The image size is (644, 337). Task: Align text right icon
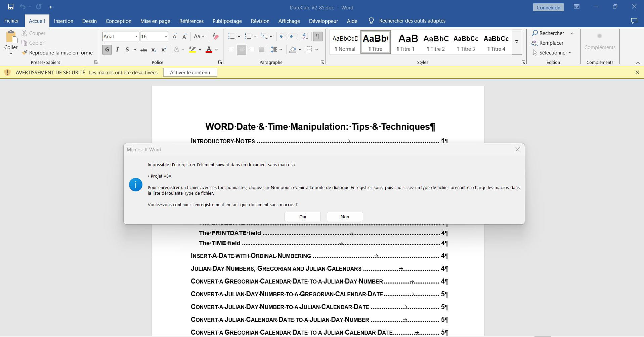click(x=252, y=49)
